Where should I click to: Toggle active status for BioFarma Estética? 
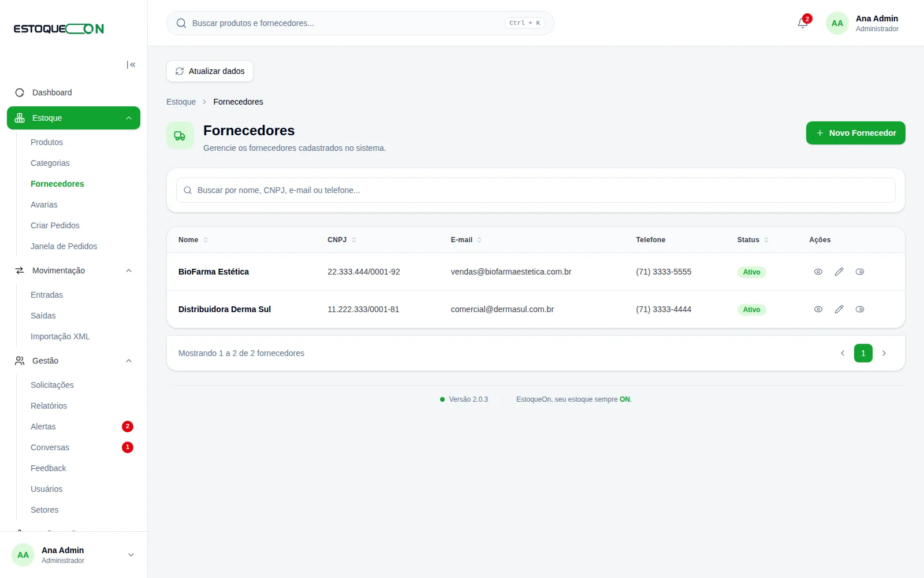pyautogui.click(x=860, y=272)
